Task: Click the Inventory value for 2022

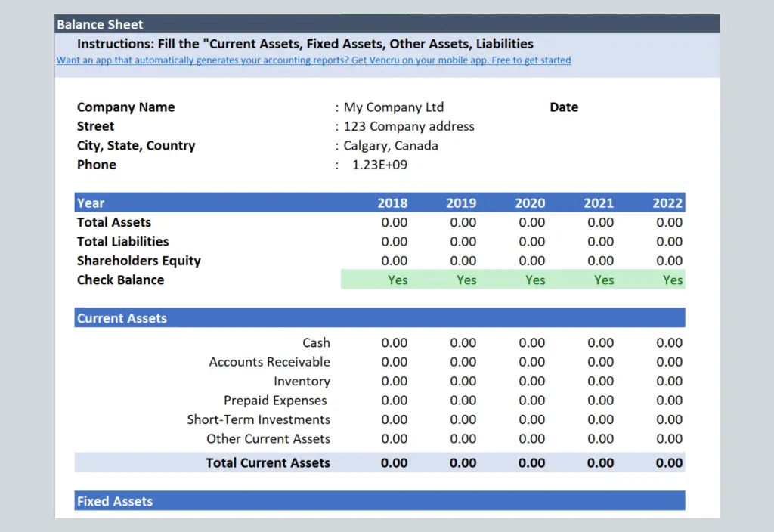Action: click(669, 382)
